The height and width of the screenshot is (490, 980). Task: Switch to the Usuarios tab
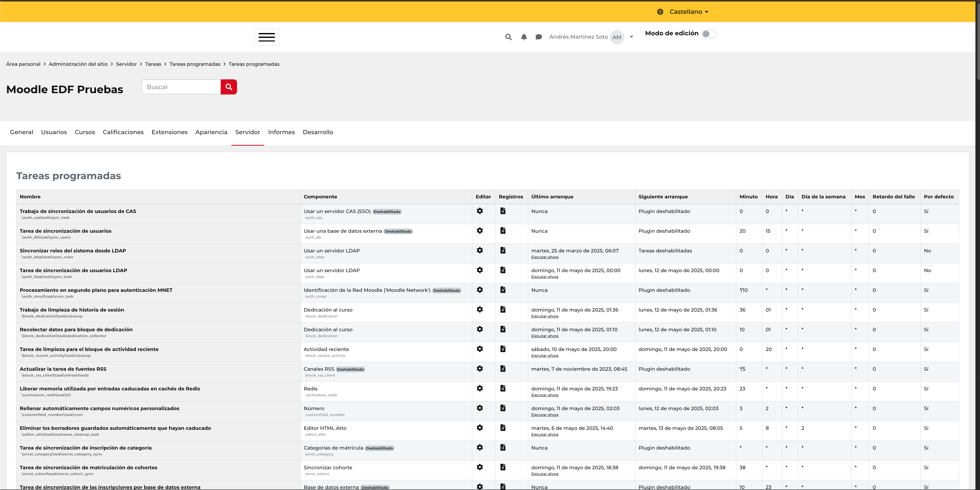point(54,132)
